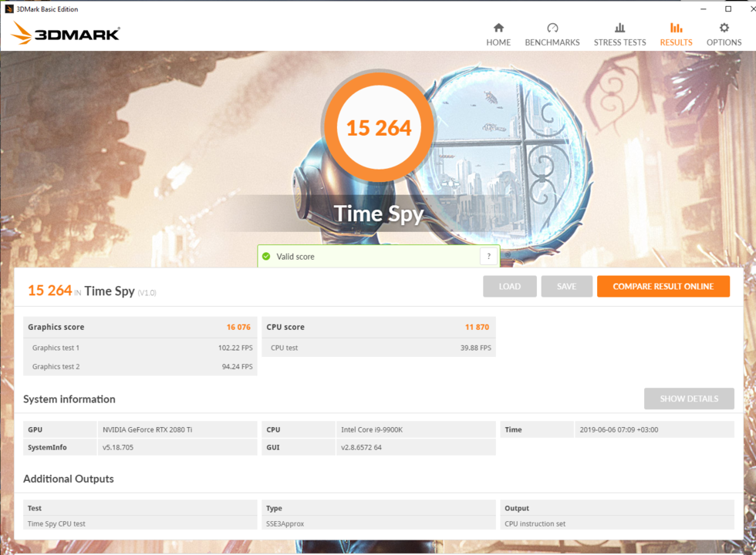Click SystemInfo version v5.18.705
This screenshot has width=756, height=555.
[x=117, y=448]
